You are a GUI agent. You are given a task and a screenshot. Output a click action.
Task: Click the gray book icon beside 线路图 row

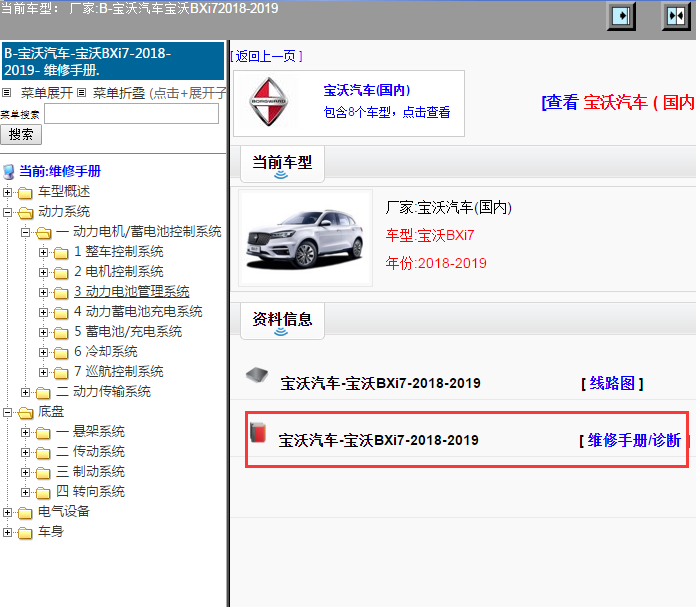(257, 374)
